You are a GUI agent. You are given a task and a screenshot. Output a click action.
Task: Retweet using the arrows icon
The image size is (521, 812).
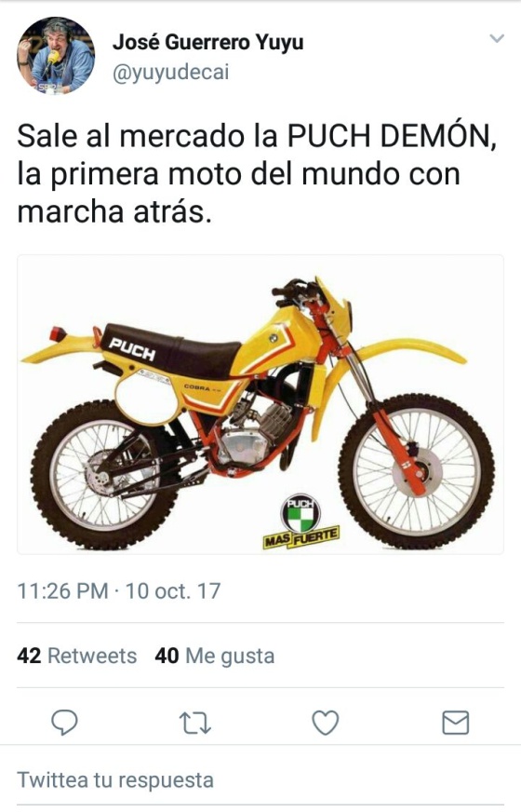195,723
